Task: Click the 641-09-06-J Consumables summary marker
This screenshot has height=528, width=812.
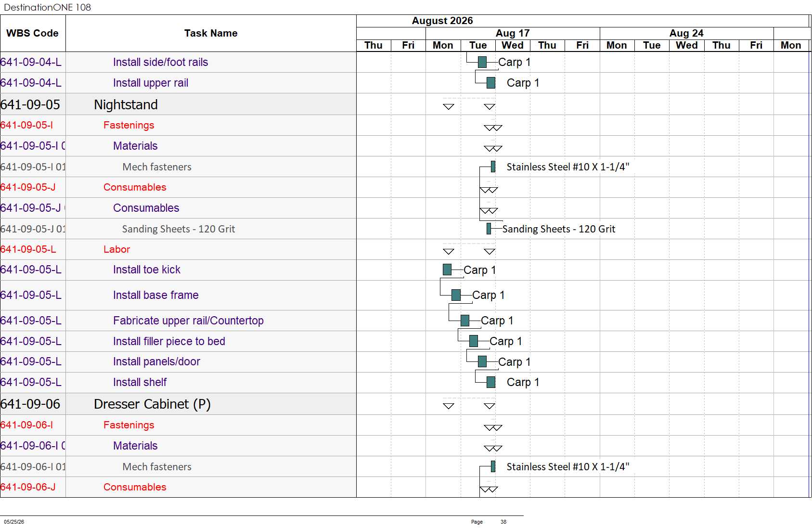Action: pyautogui.click(x=489, y=489)
